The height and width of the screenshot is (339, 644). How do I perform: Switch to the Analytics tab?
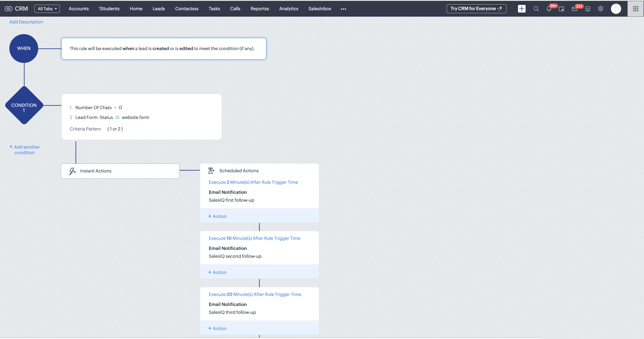point(288,9)
